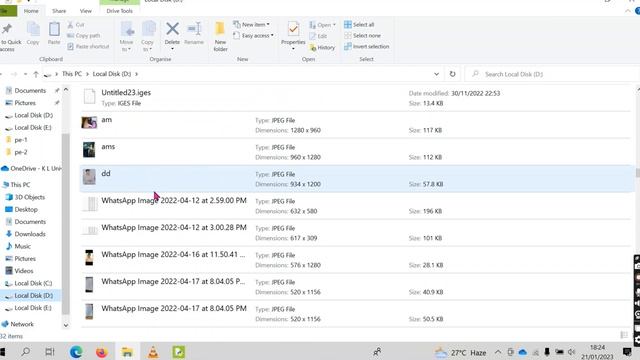Click the volume icon in system tray
Viewport: 640px width, 360px height.
572,352
